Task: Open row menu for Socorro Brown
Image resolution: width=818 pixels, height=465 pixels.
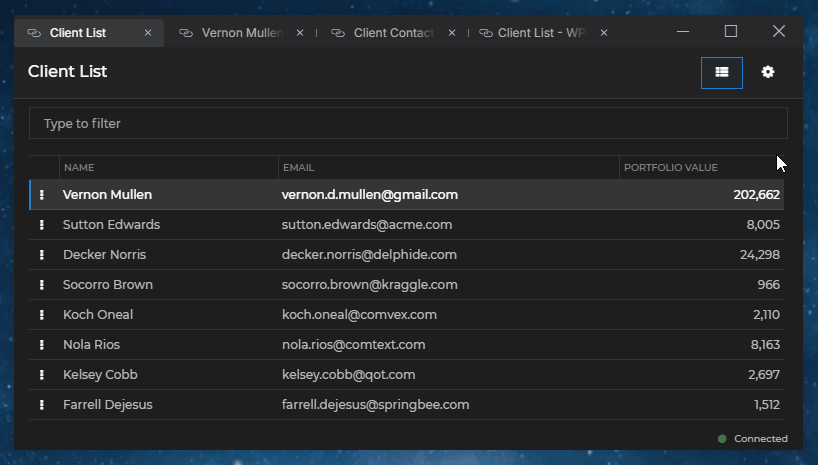Action: (x=42, y=285)
